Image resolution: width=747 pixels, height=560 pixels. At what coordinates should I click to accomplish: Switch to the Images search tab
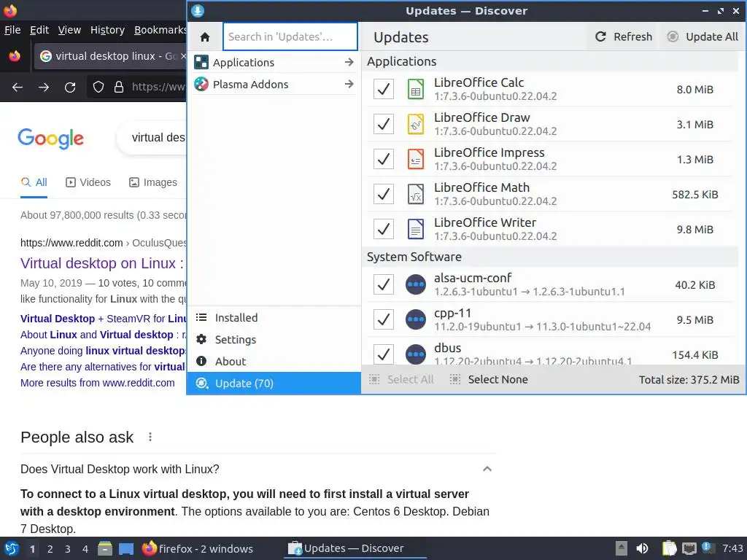coord(153,182)
